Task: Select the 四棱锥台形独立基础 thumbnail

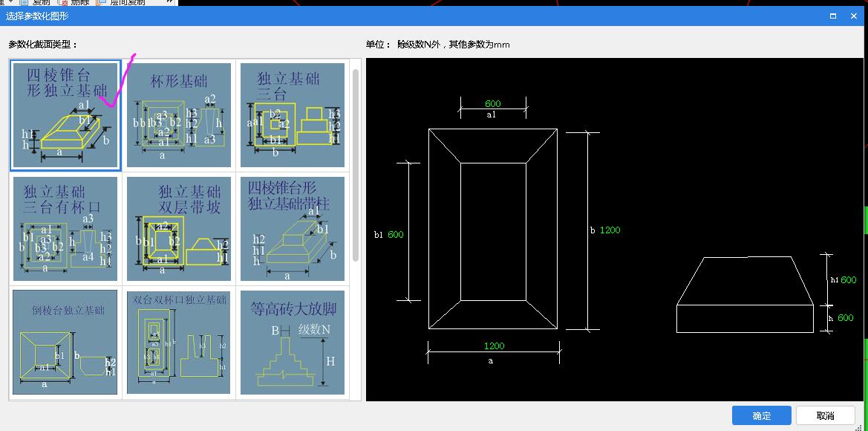Action: [65, 114]
